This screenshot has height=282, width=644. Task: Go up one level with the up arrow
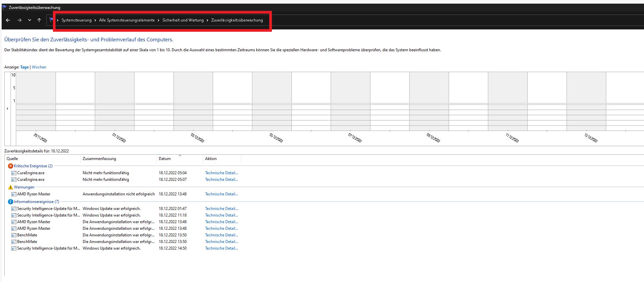(39, 20)
